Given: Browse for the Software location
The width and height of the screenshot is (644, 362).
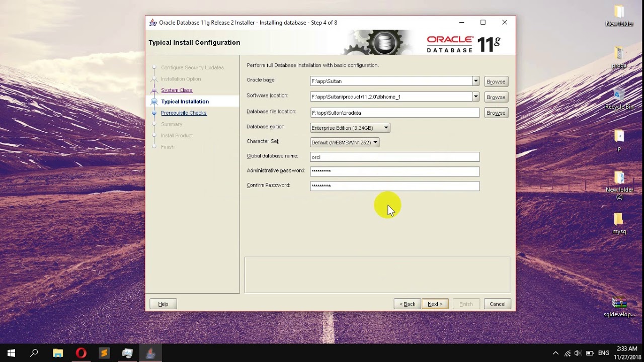Looking at the screenshot, I should point(496,97).
